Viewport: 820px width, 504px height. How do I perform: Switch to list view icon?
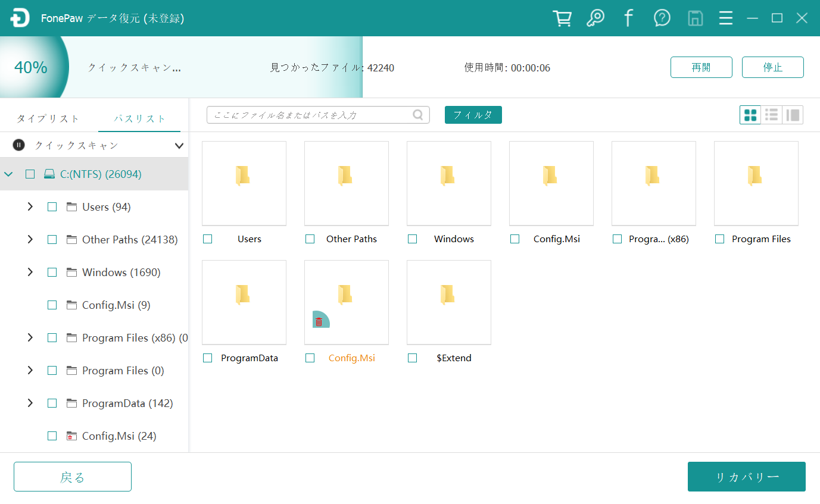pyautogui.click(x=772, y=115)
